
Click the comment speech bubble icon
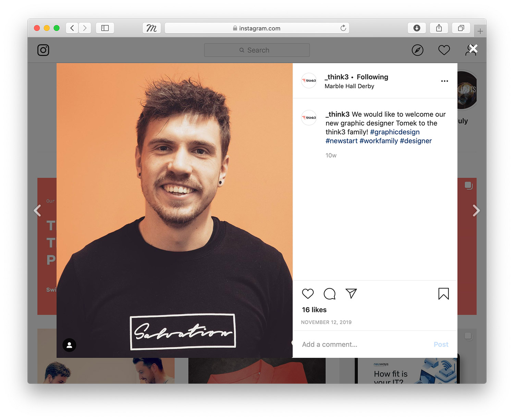coord(329,294)
